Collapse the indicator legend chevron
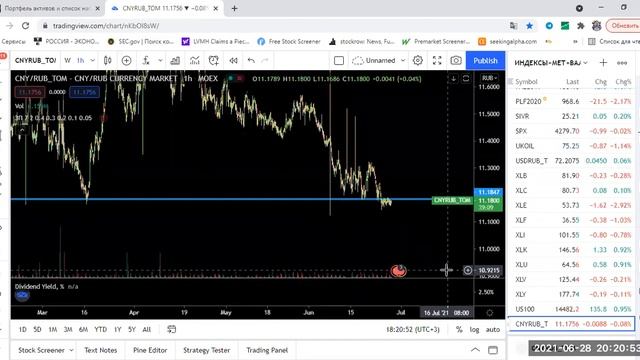Viewport: 640px width, 360px height. coord(22,130)
